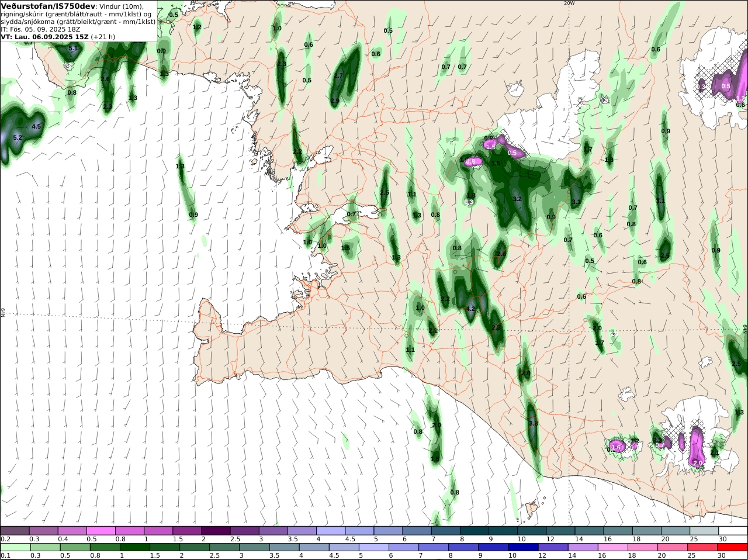This screenshot has height=560, width=748.
Task: Click the '0.2' label starting the upper legend row
Action: [5, 539]
